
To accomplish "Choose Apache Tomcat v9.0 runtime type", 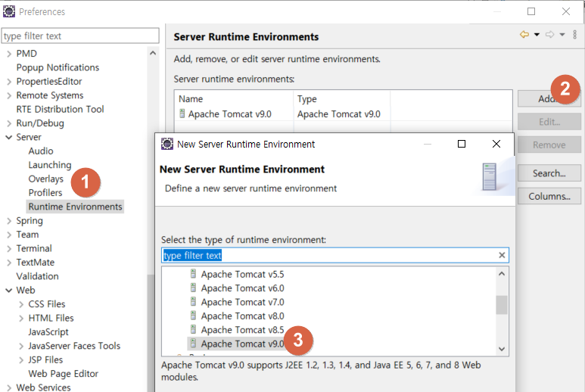I will pyautogui.click(x=242, y=344).
